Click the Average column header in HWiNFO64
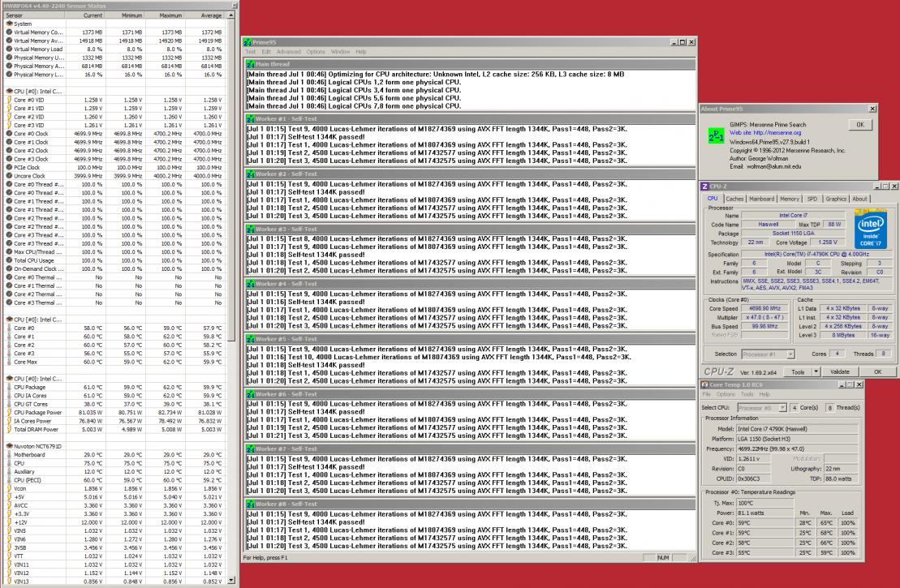This screenshot has height=588, width=900. pyautogui.click(x=204, y=15)
